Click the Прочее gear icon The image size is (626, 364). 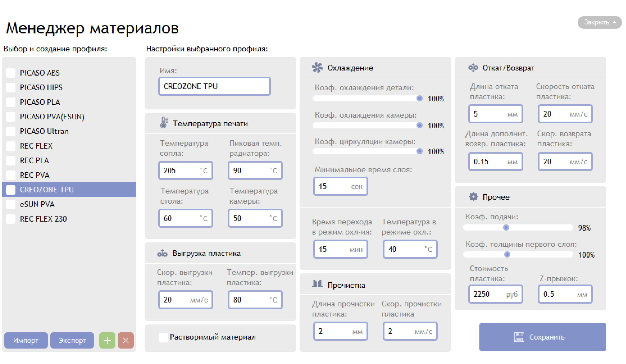[473, 197]
